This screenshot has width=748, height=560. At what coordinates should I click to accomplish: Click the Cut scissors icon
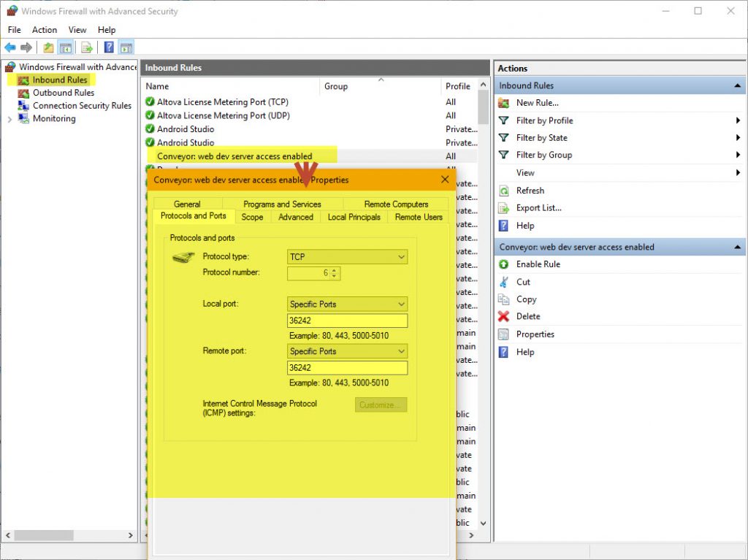tap(504, 282)
